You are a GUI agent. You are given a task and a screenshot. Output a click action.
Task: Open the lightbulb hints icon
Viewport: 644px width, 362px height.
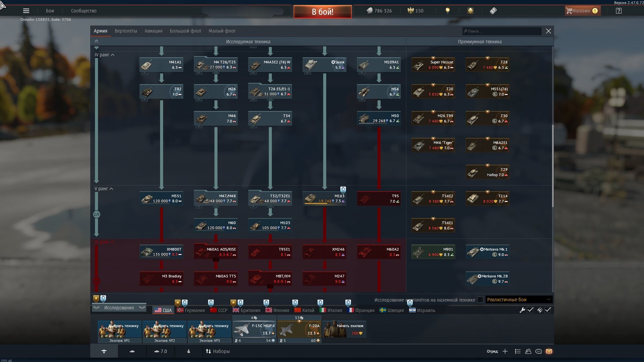[447, 11]
